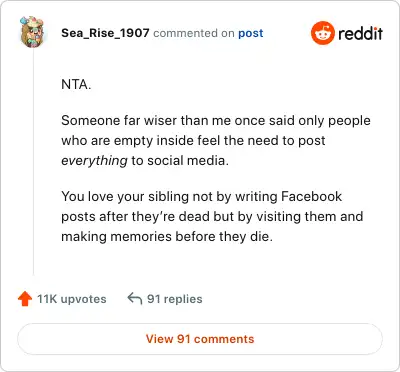
Task: Click the line "making memories before they die."
Action: pyautogui.click(x=167, y=237)
